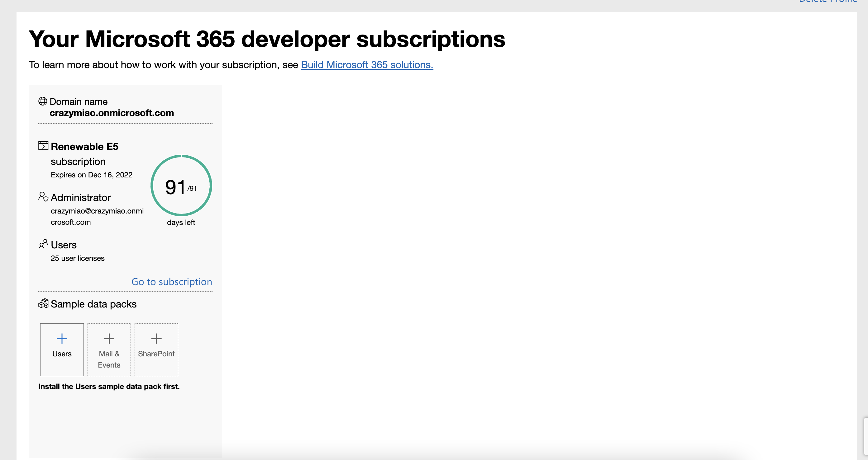Open the Build Microsoft 365 solutions link
The image size is (868, 460).
pos(367,65)
